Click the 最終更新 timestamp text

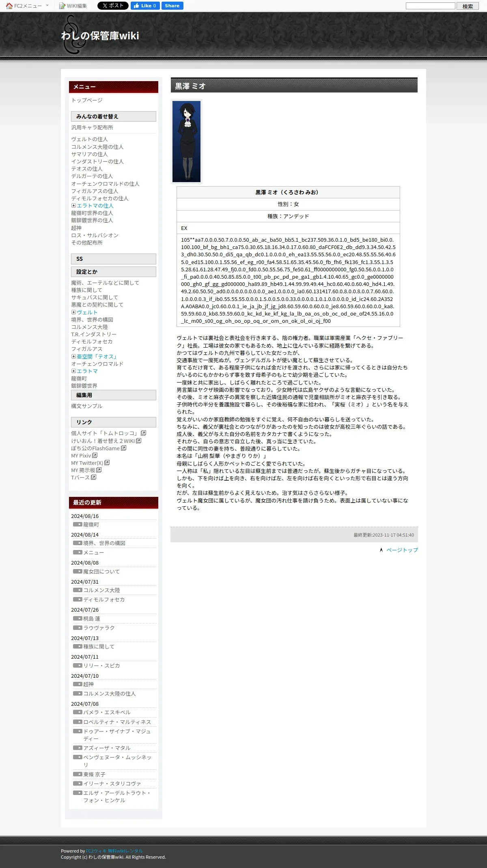[x=384, y=535]
